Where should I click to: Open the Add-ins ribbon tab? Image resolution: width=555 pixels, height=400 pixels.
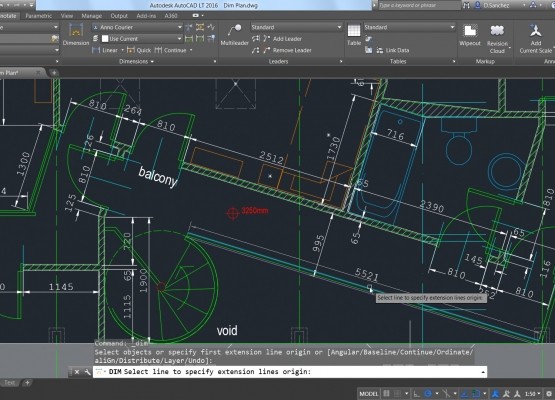tap(146, 16)
